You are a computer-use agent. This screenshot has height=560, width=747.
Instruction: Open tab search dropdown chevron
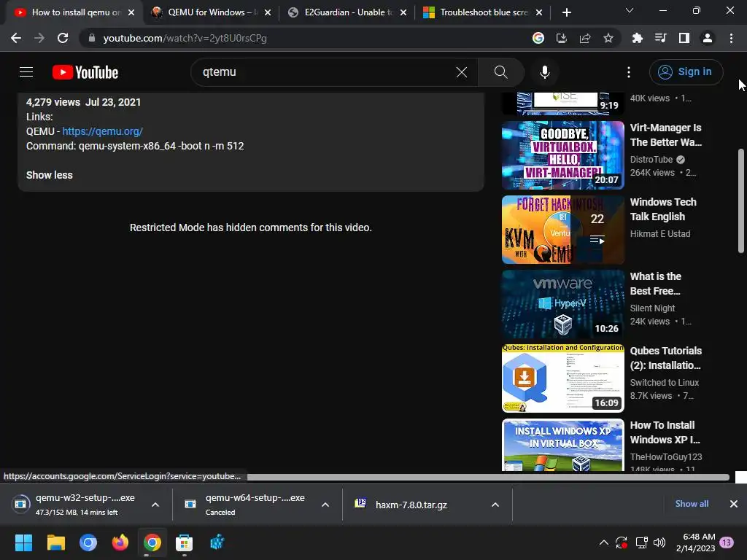coord(630,10)
